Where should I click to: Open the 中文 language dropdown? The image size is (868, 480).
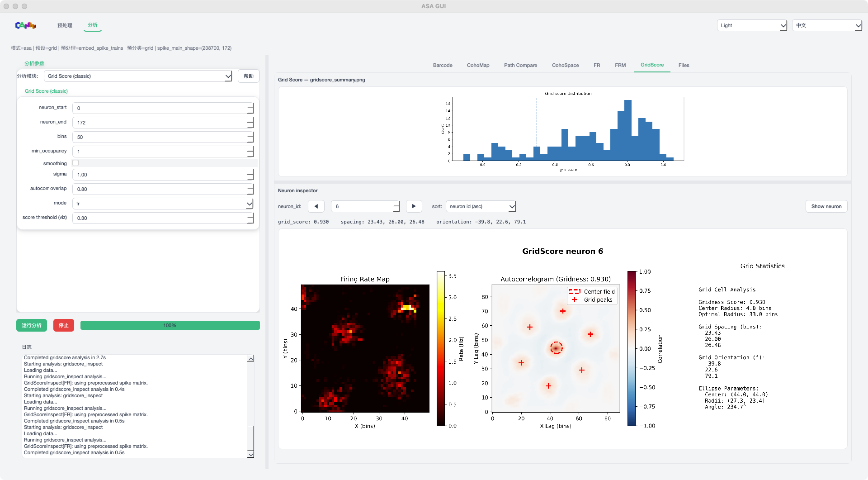pos(827,25)
